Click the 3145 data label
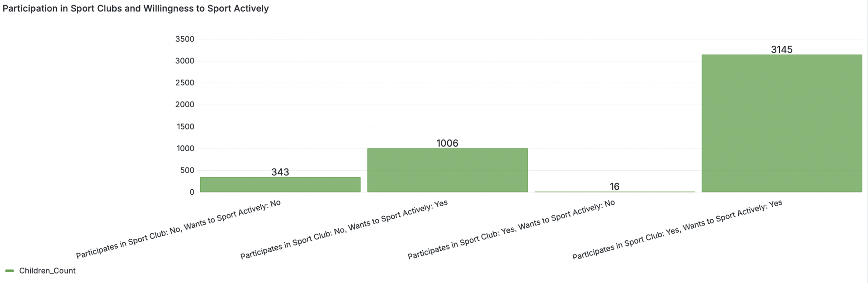The image size is (868, 283). coord(782,49)
